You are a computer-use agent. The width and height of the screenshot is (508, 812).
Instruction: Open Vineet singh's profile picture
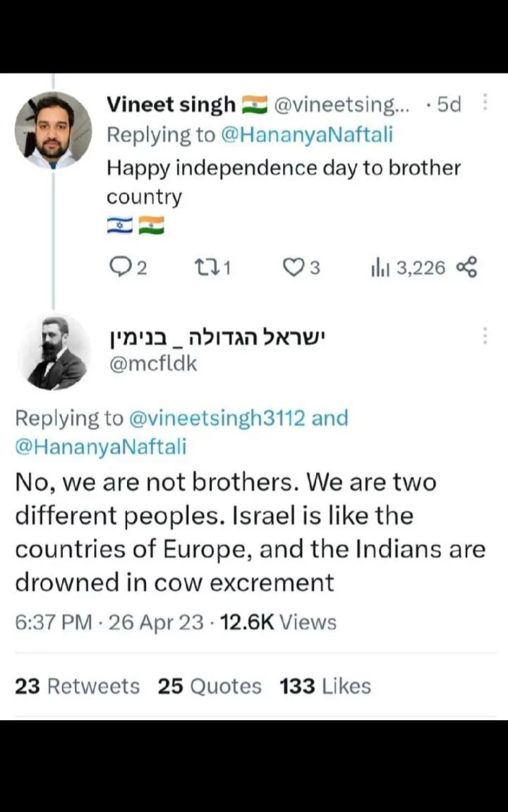54,130
